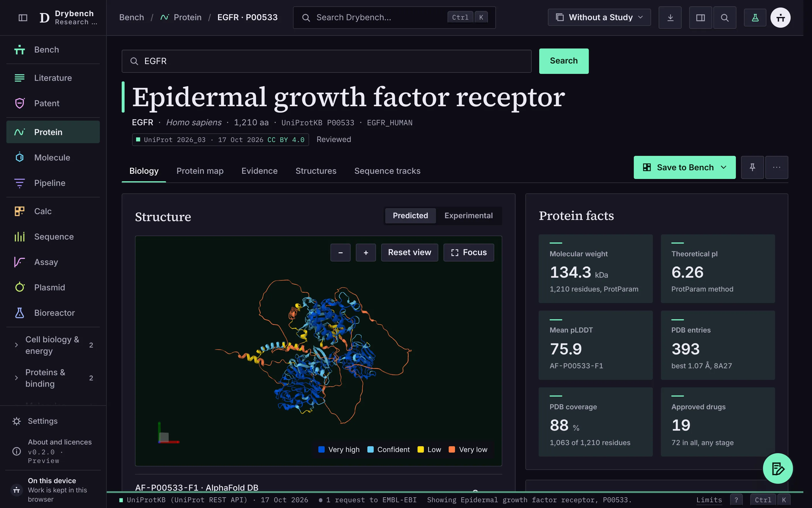812x508 pixels.
Task: Click the Very low confidence legend swatch
Action: point(452,449)
